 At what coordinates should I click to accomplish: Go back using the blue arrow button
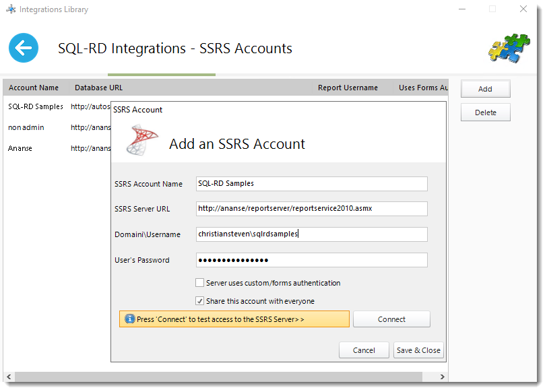pyautogui.click(x=24, y=48)
